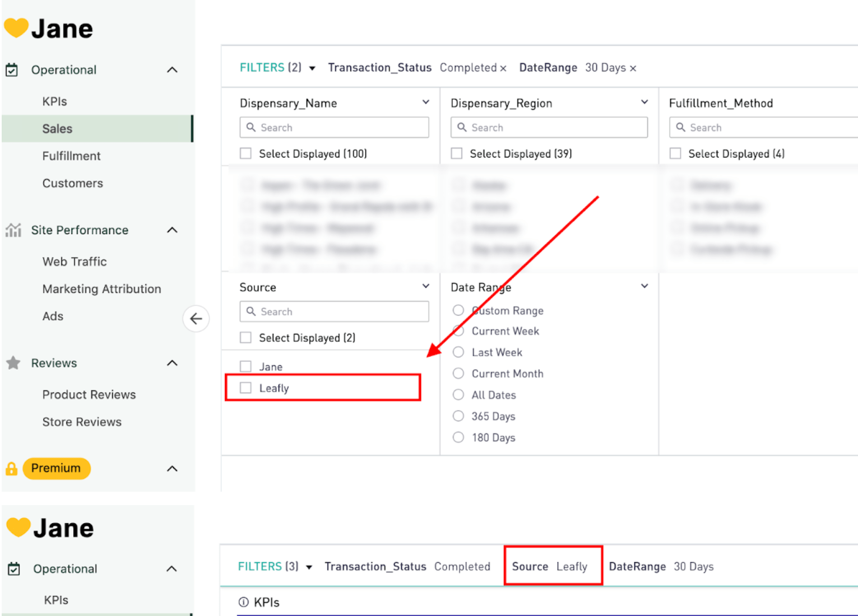Click the Source search field

click(x=334, y=311)
